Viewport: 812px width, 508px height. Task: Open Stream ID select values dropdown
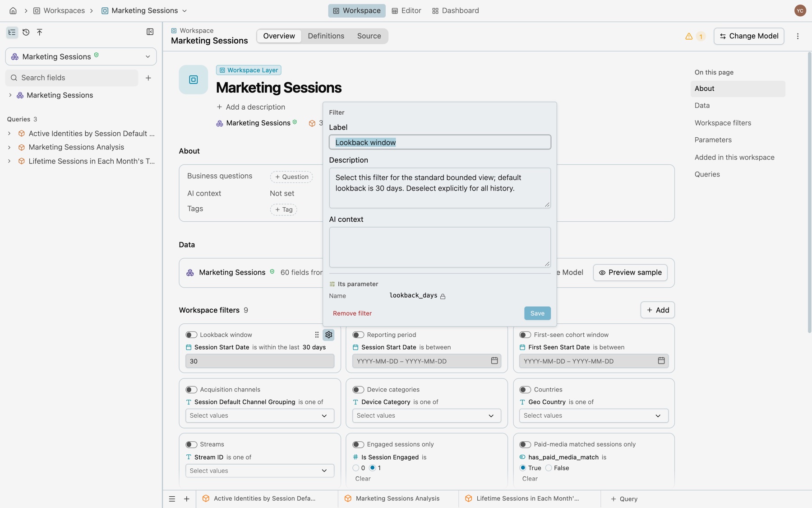click(x=260, y=471)
